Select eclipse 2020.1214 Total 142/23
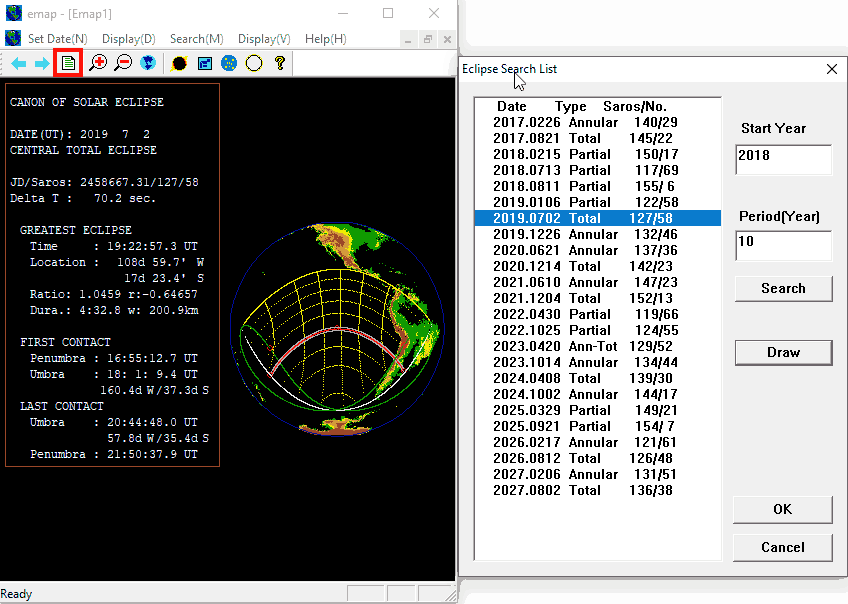The width and height of the screenshot is (848, 604). click(x=598, y=266)
